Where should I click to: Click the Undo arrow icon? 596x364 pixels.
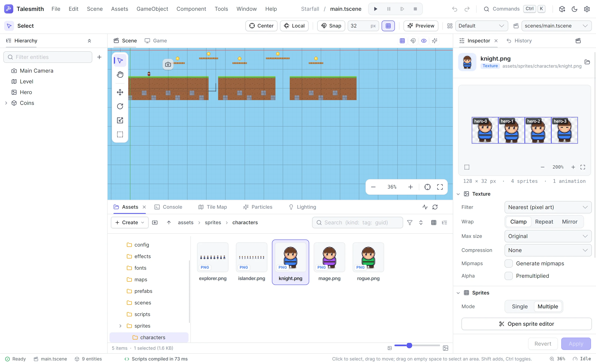[454, 9]
